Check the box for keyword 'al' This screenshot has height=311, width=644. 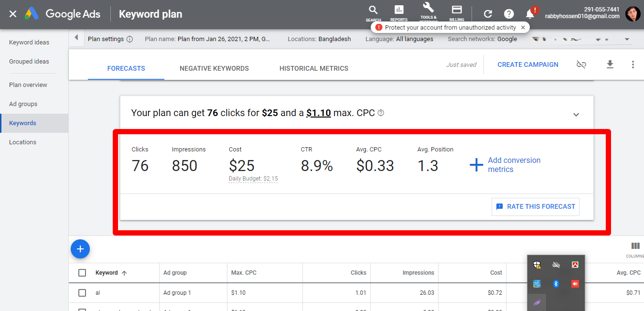[x=82, y=293]
